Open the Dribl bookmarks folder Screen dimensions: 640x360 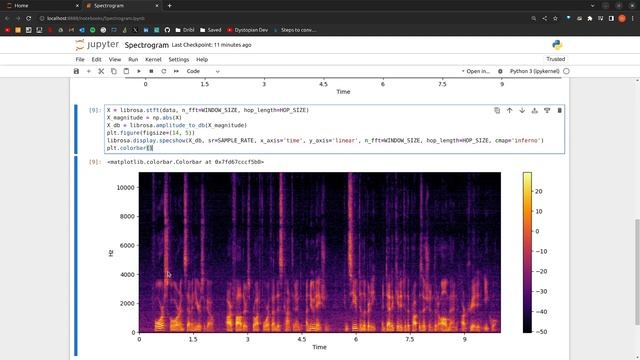tap(185, 30)
